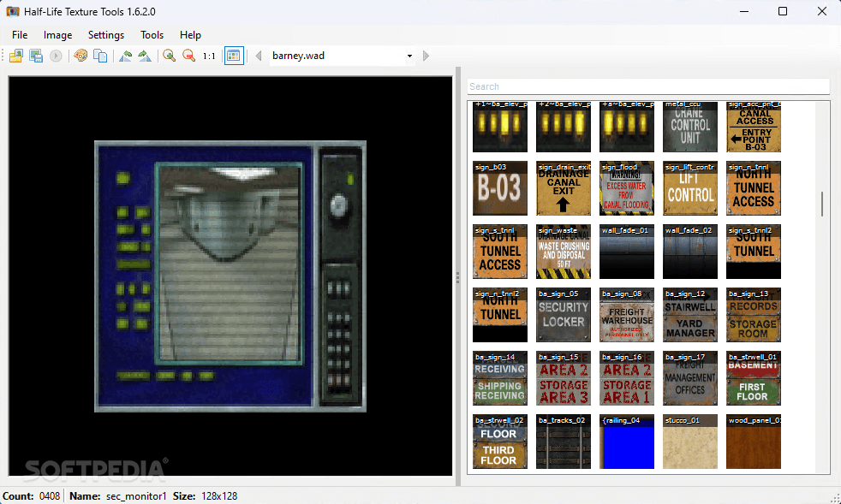Open the Help menu
Viewport: 841px width, 504px height.
(190, 35)
